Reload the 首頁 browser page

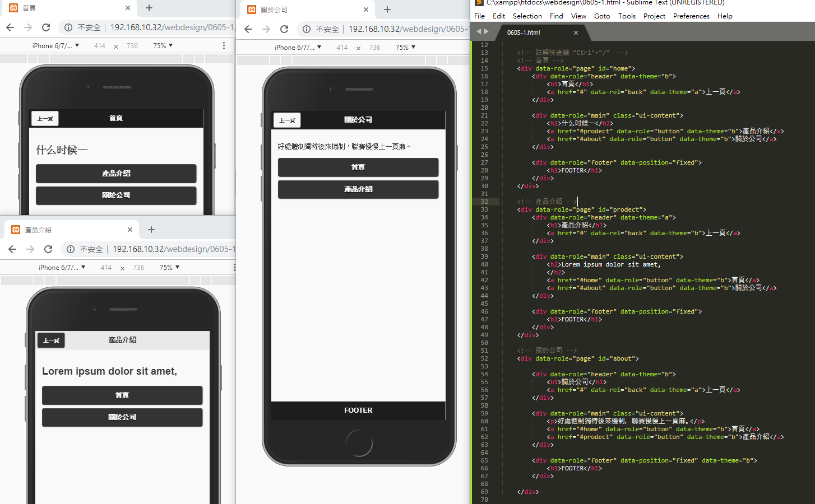click(46, 27)
